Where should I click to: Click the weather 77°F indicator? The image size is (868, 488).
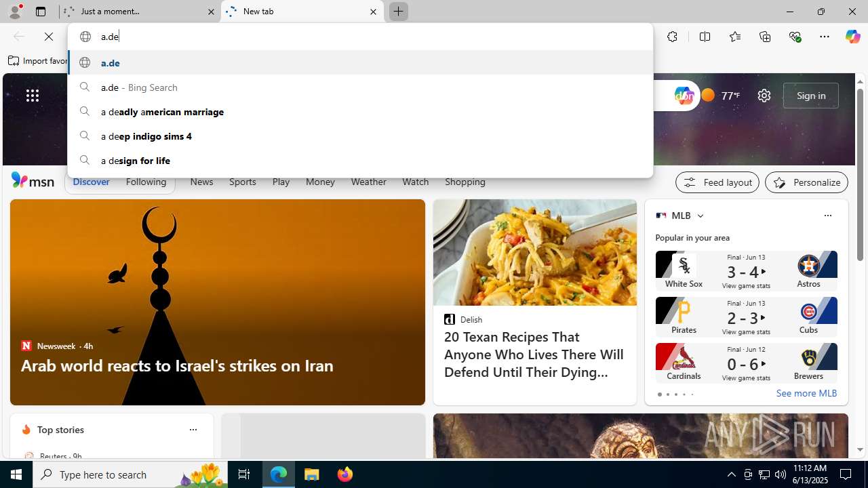pos(720,96)
